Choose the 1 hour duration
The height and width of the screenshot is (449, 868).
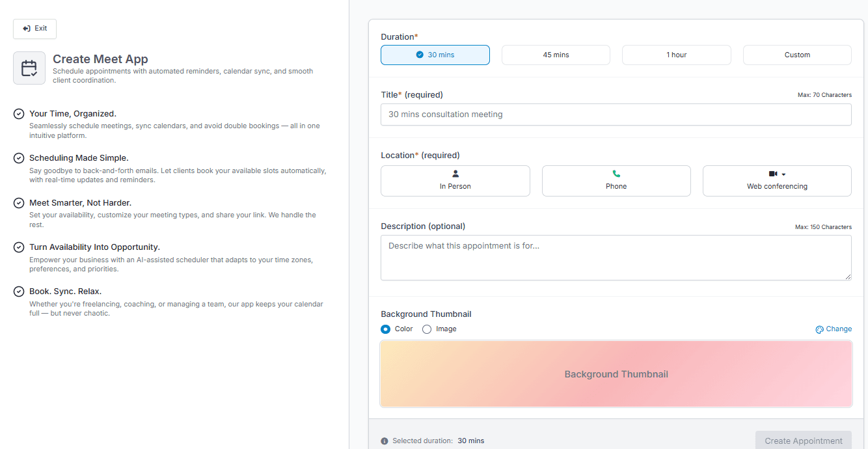tap(676, 55)
